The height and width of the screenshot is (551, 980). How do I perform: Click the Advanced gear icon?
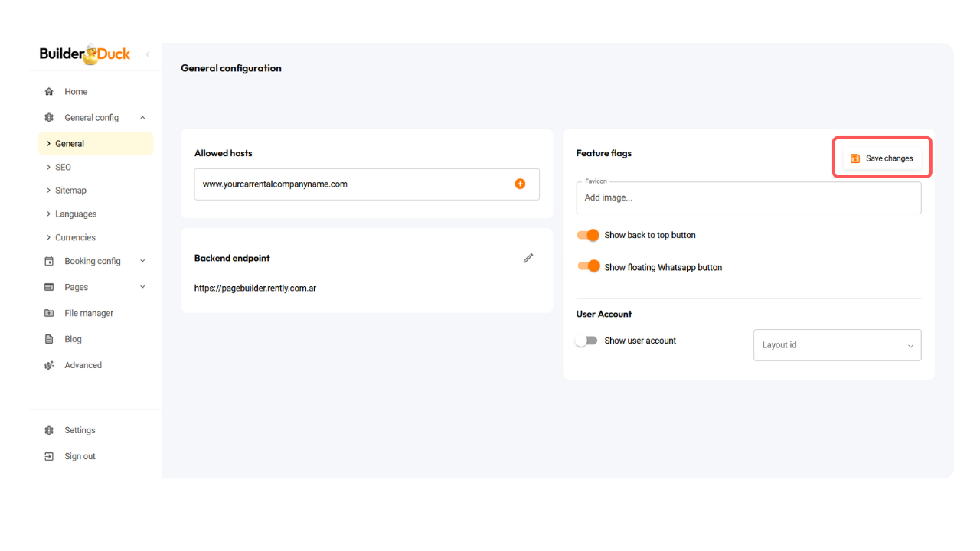coord(49,365)
